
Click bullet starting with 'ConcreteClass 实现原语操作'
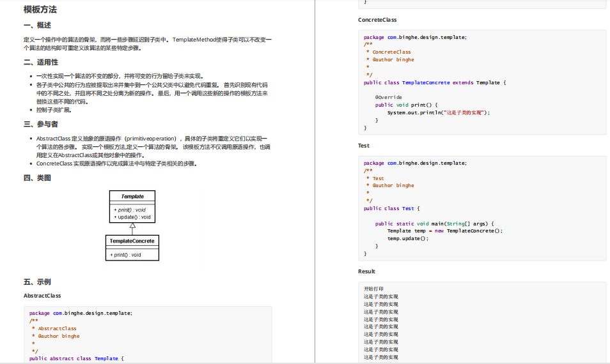116,163
